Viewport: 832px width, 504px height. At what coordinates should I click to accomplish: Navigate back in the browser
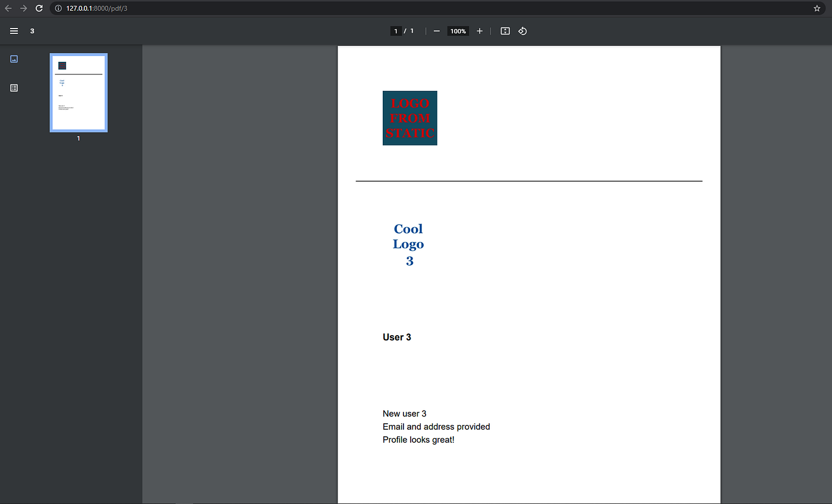8,8
